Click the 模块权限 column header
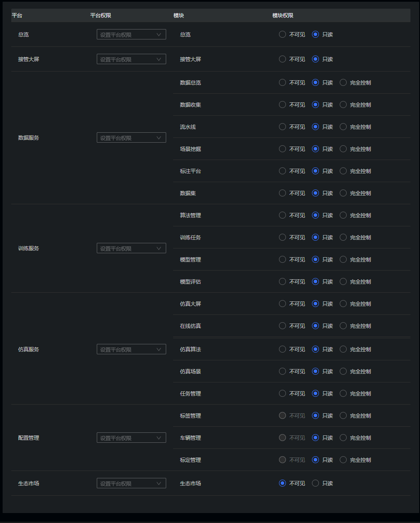 point(283,15)
